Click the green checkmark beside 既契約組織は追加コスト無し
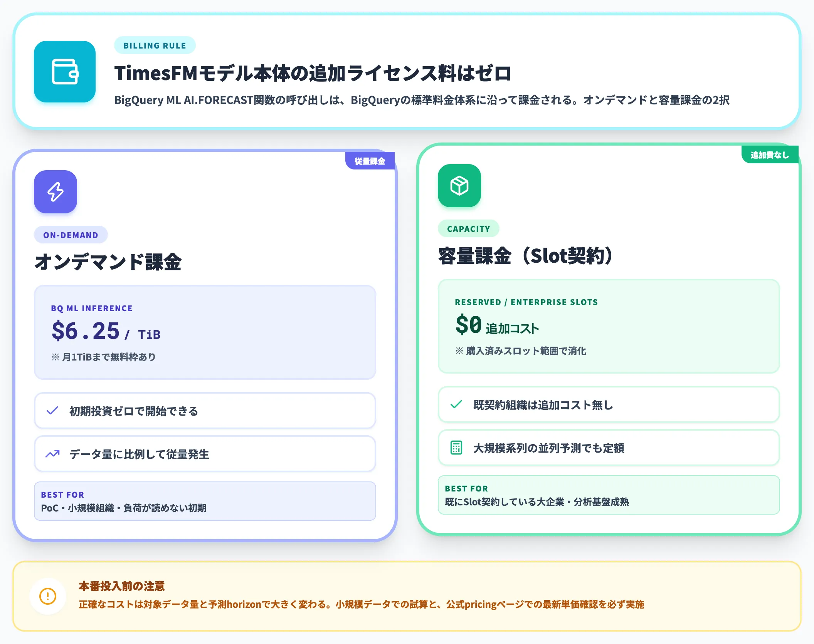The width and height of the screenshot is (814, 644). (x=456, y=404)
